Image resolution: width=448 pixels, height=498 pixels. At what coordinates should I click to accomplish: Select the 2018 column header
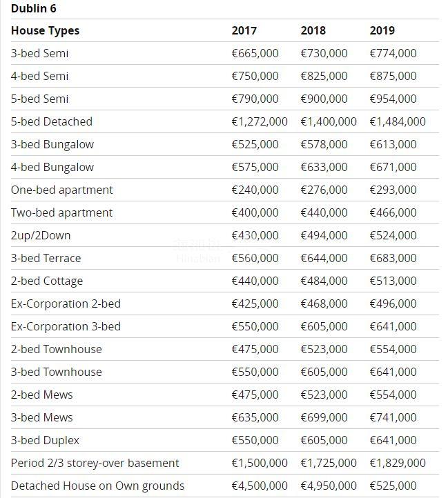313,30
